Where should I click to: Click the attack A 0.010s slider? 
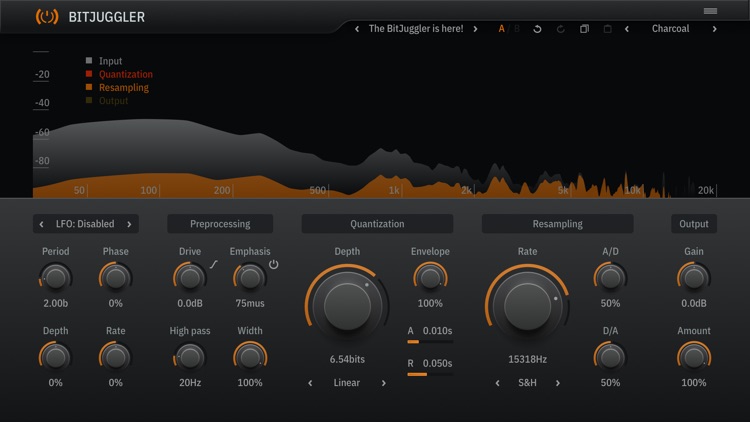[430, 342]
